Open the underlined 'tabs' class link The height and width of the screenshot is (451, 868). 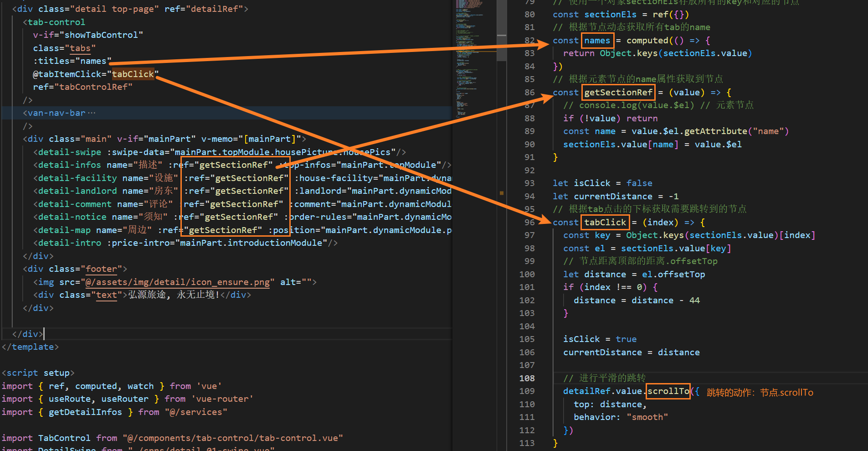80,48
